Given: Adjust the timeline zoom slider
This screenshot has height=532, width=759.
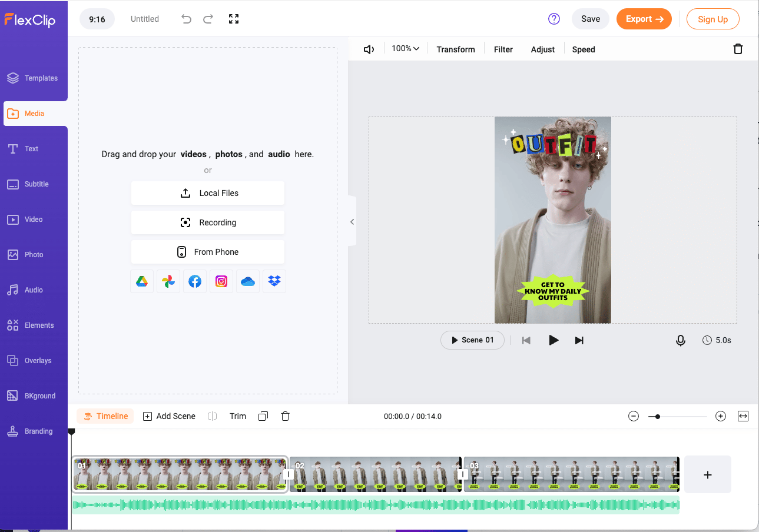Looking at the screenshot, I should point(658,417).
